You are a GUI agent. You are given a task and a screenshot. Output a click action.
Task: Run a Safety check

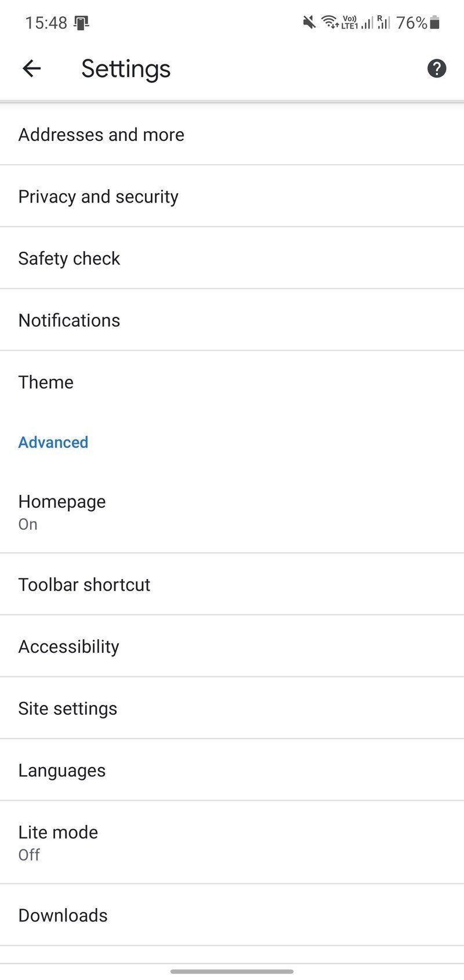click(x=232, y=258)
